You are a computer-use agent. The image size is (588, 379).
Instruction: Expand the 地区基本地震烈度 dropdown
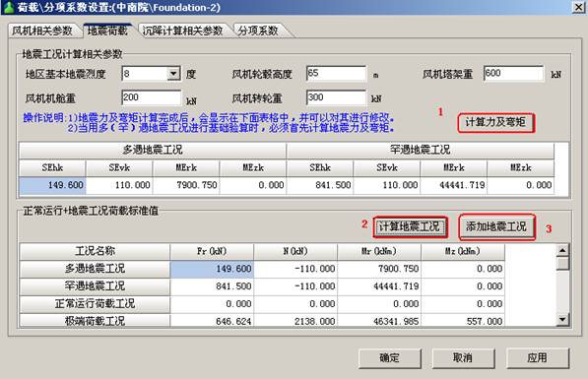click(x=173, y=74)
